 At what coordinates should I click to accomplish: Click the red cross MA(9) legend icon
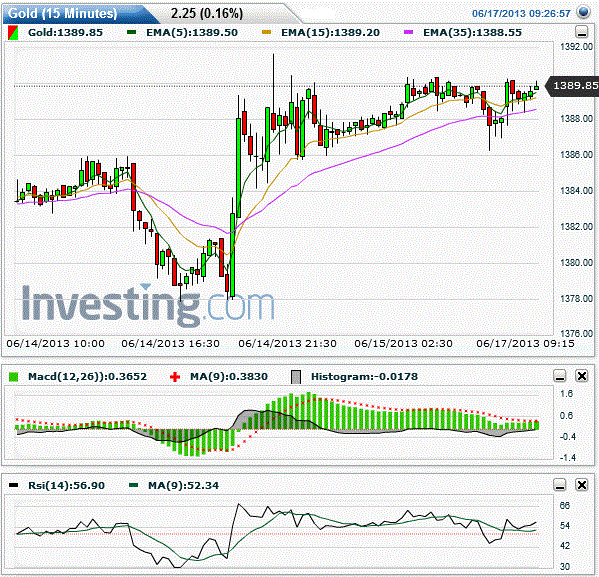(x=175, y=377)
